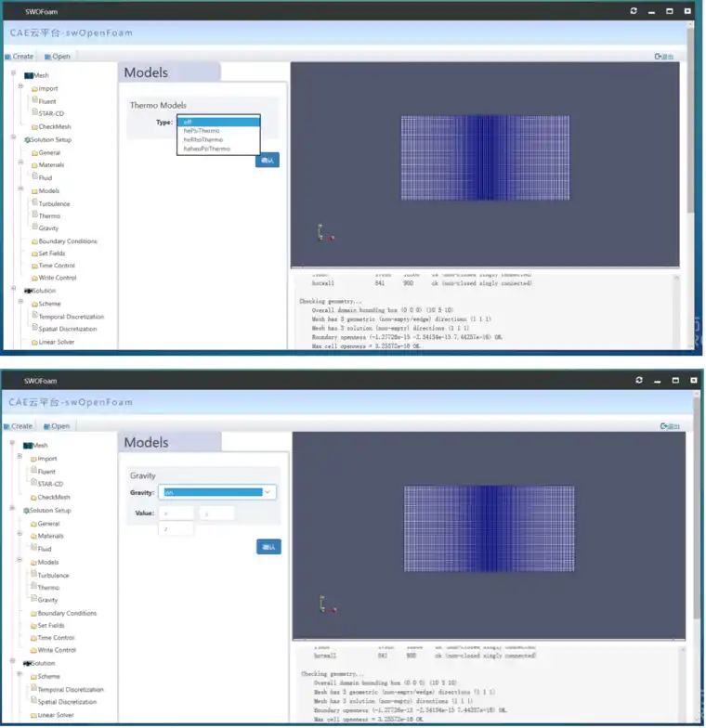Click the Gravity y value input field
This screenshot has height=728, width=706.
pyautogui.click(x=217, y=513)
